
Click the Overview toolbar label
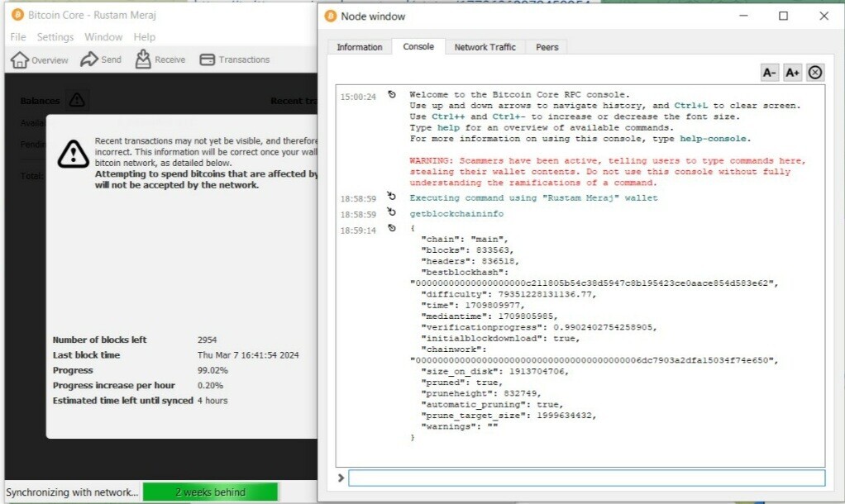pyautogui.click(x=50, y=60)
